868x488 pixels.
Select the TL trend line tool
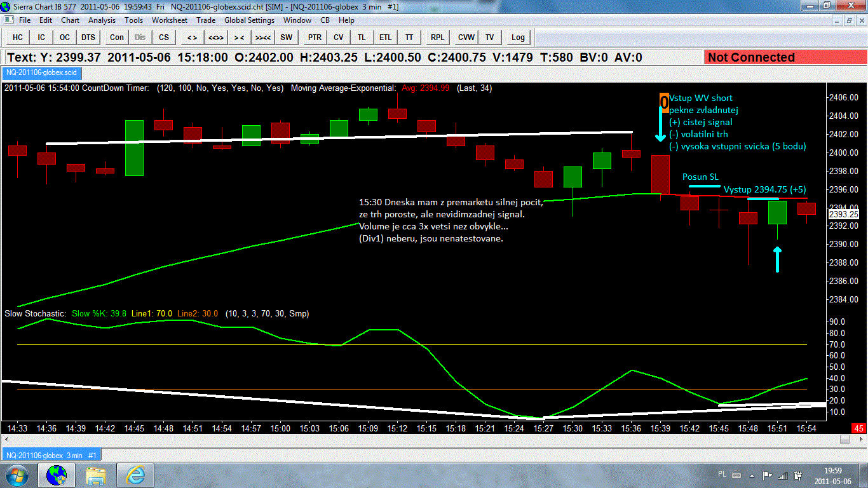click(x=362, y=37)
